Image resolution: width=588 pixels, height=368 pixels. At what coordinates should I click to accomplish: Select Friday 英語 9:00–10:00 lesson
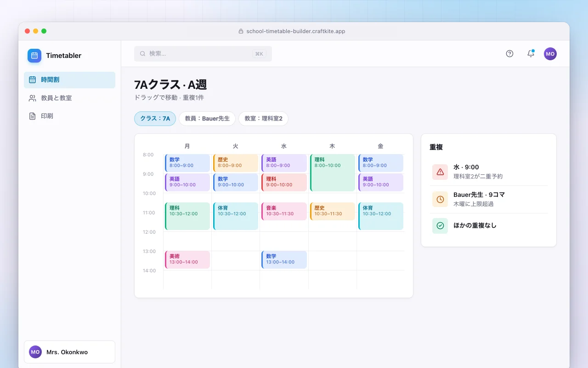pyautogui.click(x=381, y=183)
